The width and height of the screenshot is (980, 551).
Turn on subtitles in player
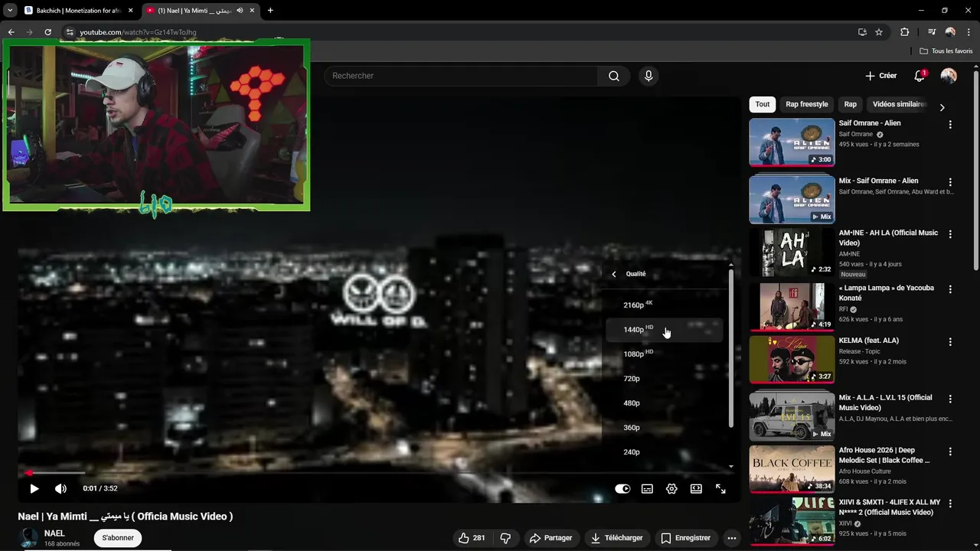tap(647, 489)
